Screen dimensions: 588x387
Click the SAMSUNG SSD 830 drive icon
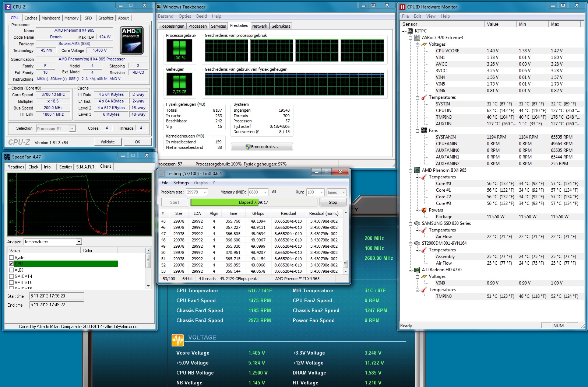click(x=417, y=223)
